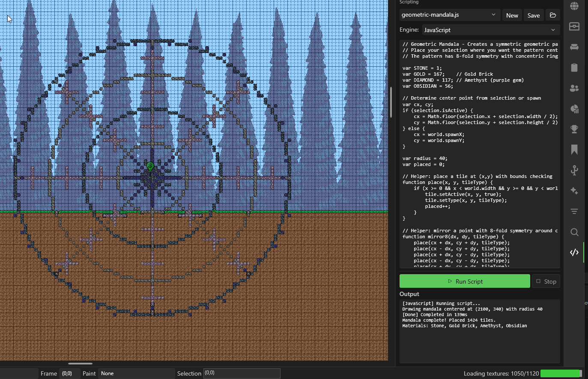Click the open script folder icon
Screen dimensions: 588x379
pyautogui.click(x=553, y=15)
